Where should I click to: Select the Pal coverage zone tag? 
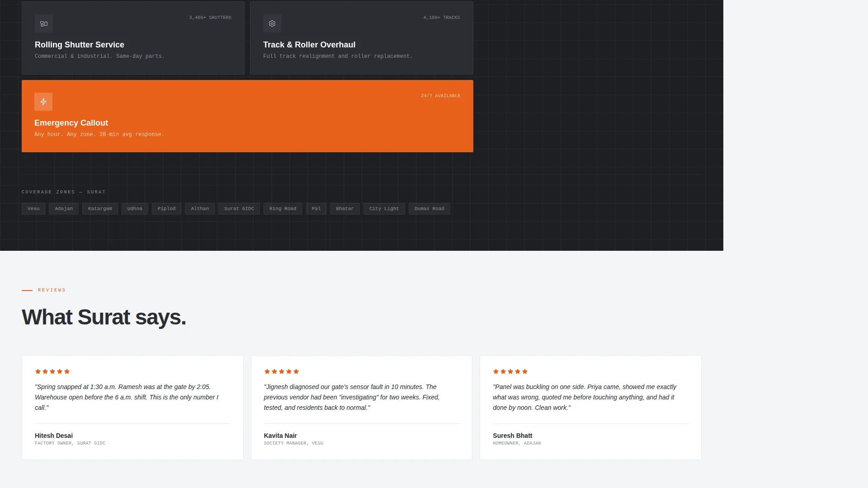(x=316, y=209)
